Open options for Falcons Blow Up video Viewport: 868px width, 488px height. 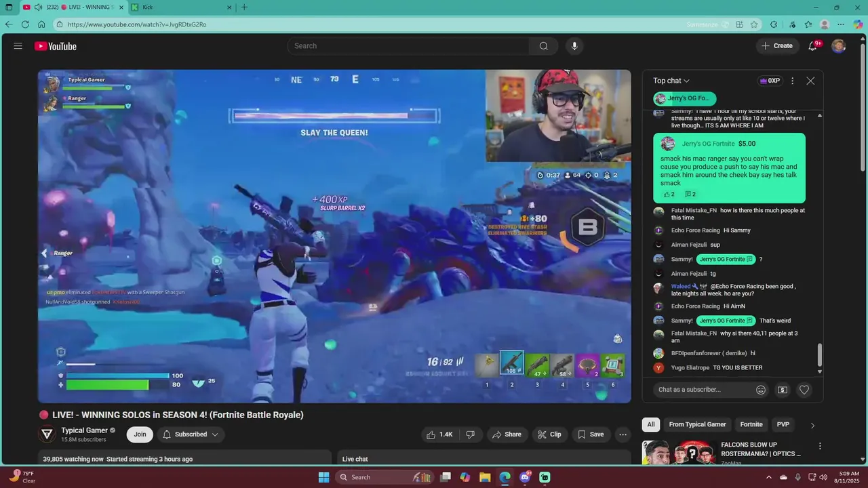(820, 446)
